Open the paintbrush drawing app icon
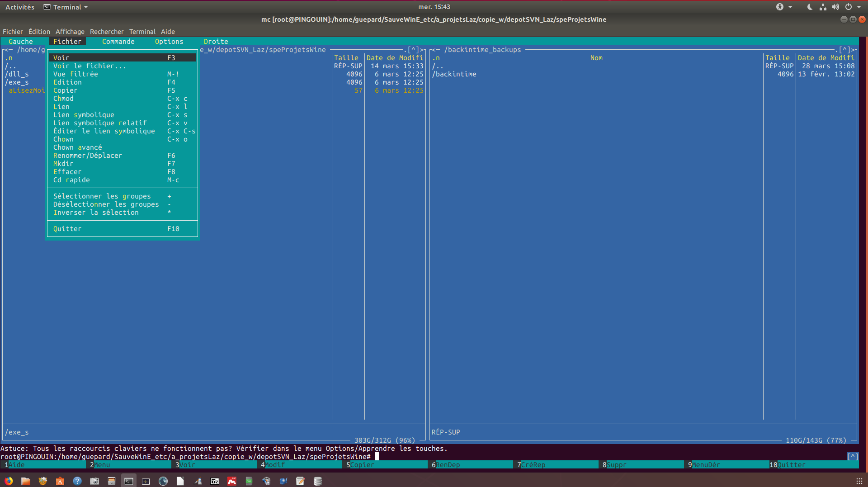This screenshot has width=868, height=487. click(x=198, y=481)
